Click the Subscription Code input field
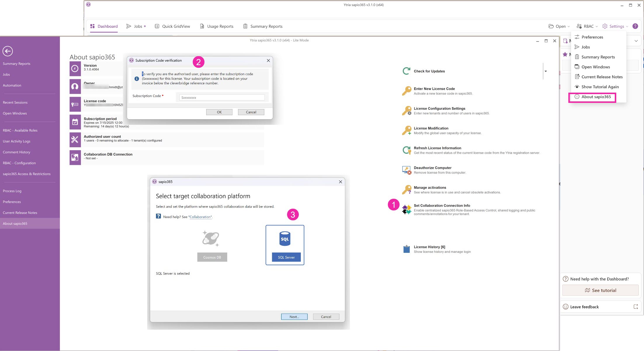Viewport: 644px width, 351px height. pyautogui.click(x=221, y=97)
